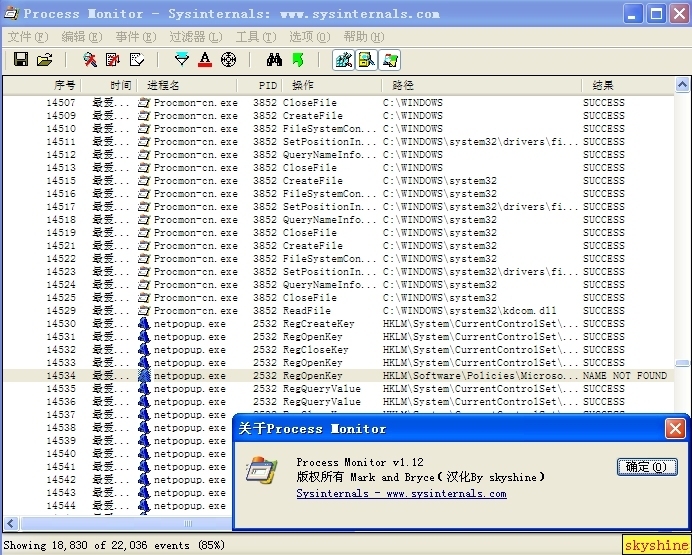
Task: Click netpopup.exe name in row 14540
Action: 190,454
